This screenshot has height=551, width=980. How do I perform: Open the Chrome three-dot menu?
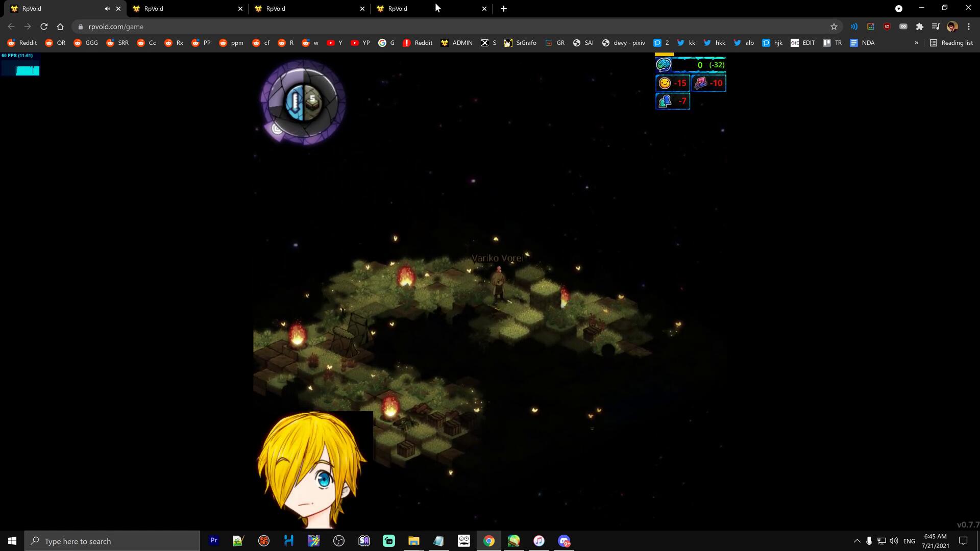pyautogui.click(x=969, y=27)
